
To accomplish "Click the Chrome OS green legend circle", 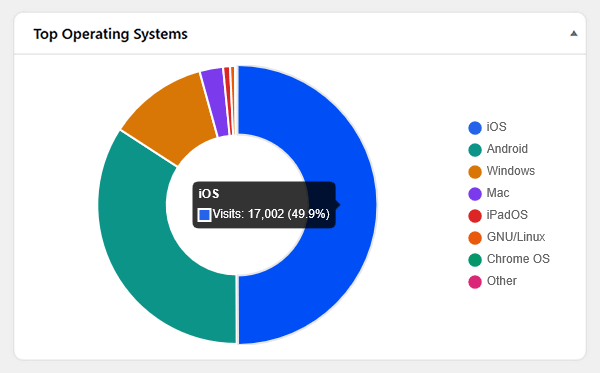I will tap(475, 260).
